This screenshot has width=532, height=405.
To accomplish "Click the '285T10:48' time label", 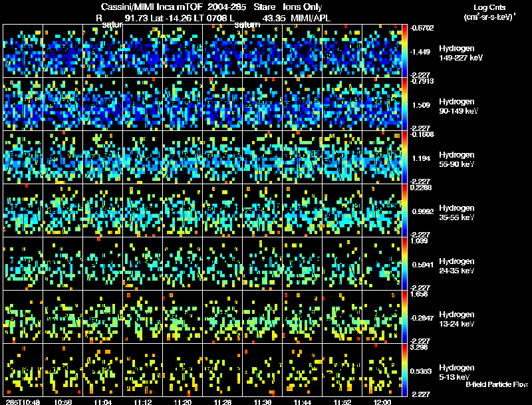I will click(x=23, y=402).
